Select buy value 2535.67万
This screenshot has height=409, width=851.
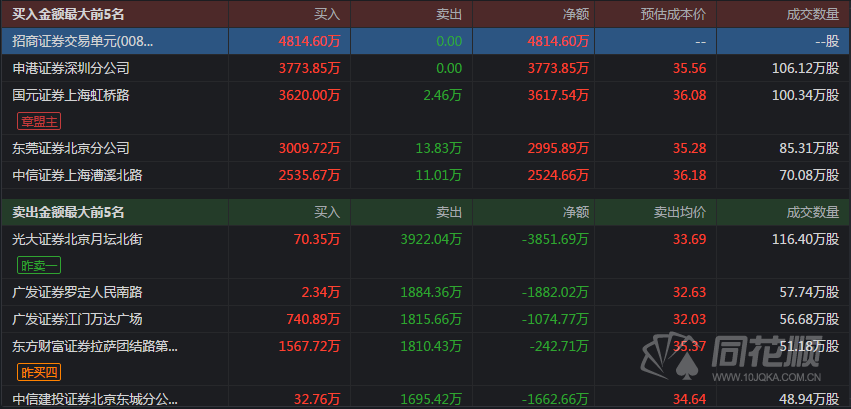309,175
